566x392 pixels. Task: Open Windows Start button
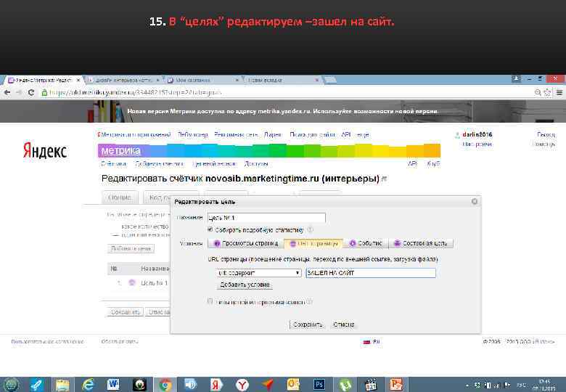pyautogui.click(x=10, y=385)
